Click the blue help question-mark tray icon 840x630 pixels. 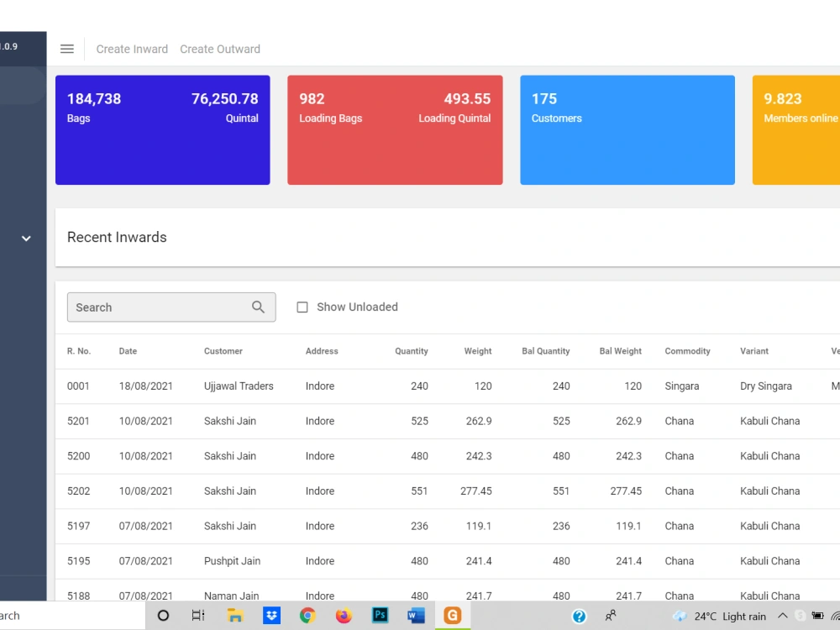tap(579, 616)
